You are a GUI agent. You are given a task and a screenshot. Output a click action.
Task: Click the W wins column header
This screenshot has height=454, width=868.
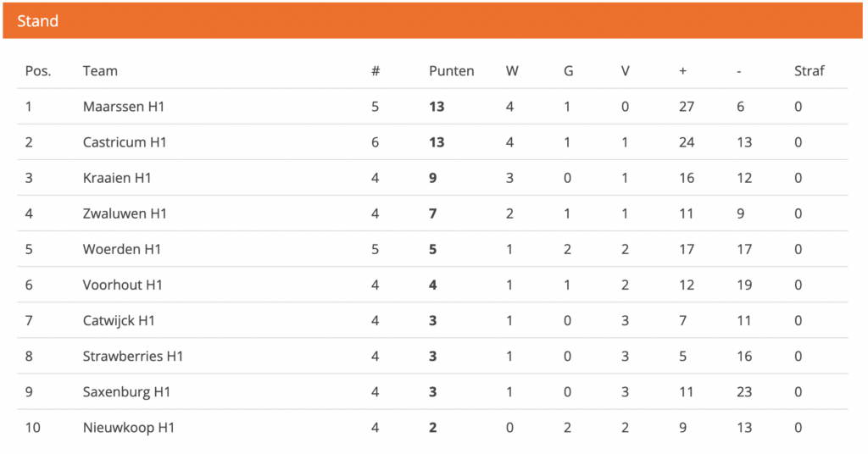(x=512, y=71)
